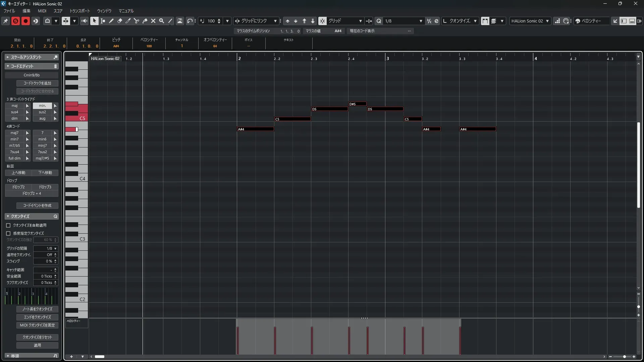Select the Zoom magnifier tool
Screen dimensions: 644x362
(x=162, y=21)
